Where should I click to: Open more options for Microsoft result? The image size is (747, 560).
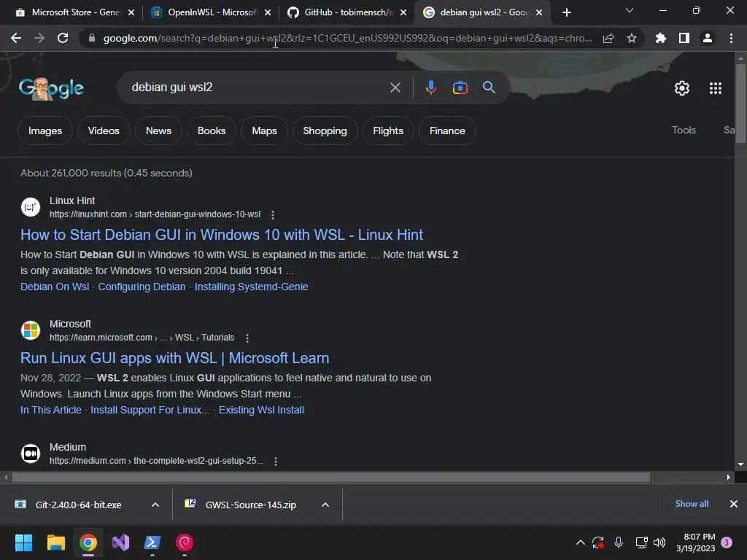click(247, 338)
